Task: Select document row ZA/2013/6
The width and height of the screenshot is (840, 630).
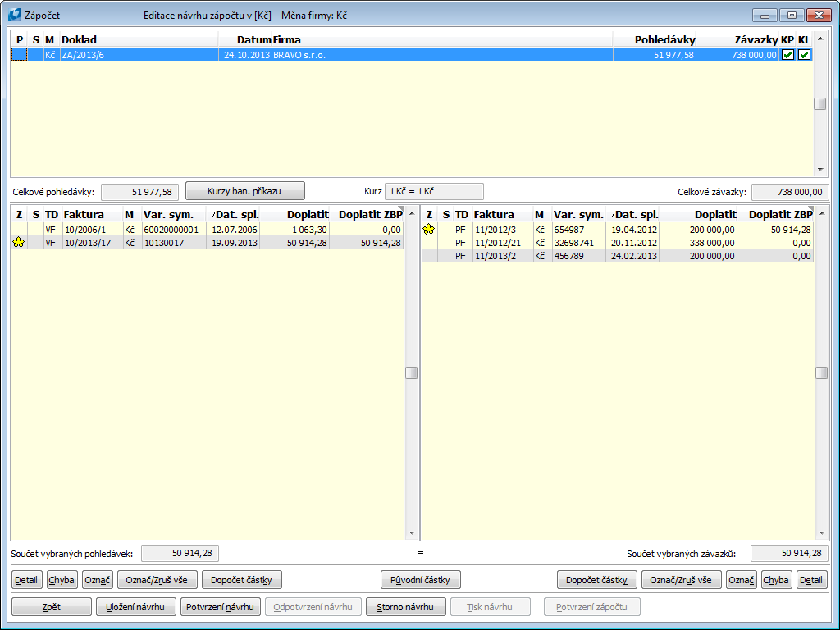Action: click(412, 55)
